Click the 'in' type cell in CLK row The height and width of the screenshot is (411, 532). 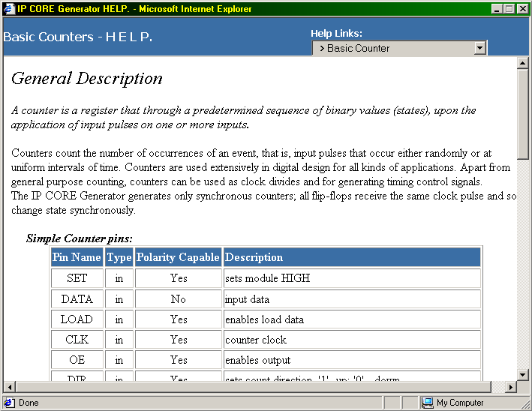(x=119, y=340)
